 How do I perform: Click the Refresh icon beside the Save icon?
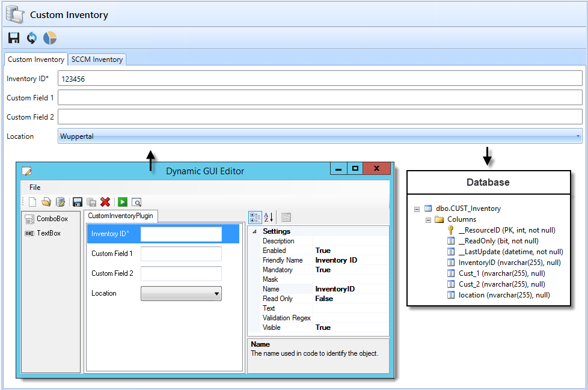tap(31, 38)
